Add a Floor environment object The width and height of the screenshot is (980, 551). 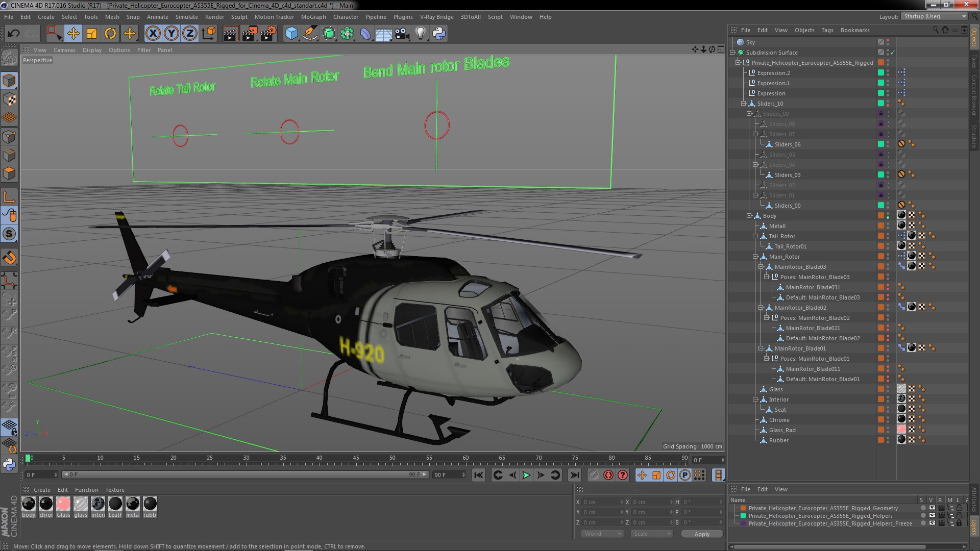(384, 34)
